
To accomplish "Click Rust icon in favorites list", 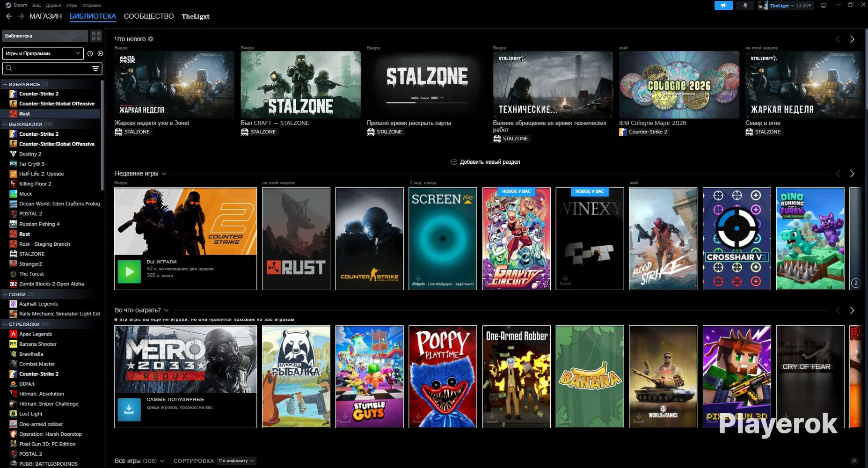I will coord(14,114).
